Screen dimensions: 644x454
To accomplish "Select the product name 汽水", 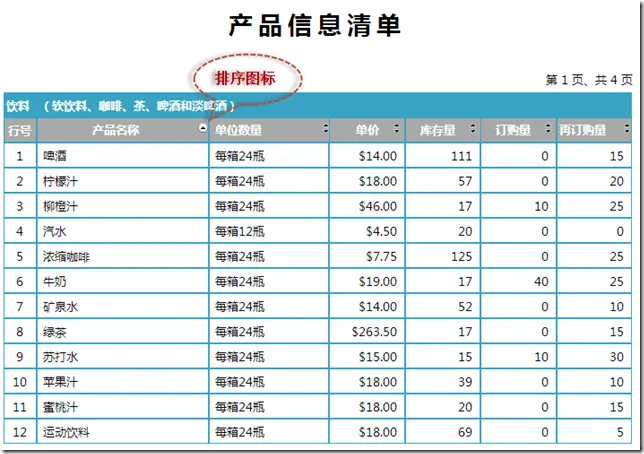I will click(x=55, y=231).
